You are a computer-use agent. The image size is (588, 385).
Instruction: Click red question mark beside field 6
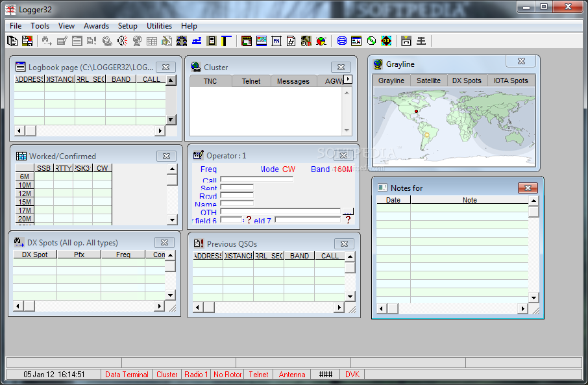(249, 220)
